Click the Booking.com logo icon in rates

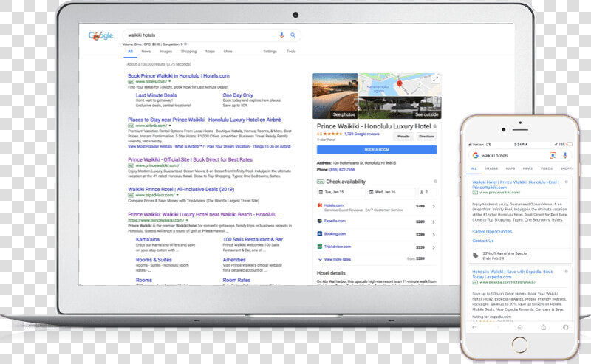(320, 233)
